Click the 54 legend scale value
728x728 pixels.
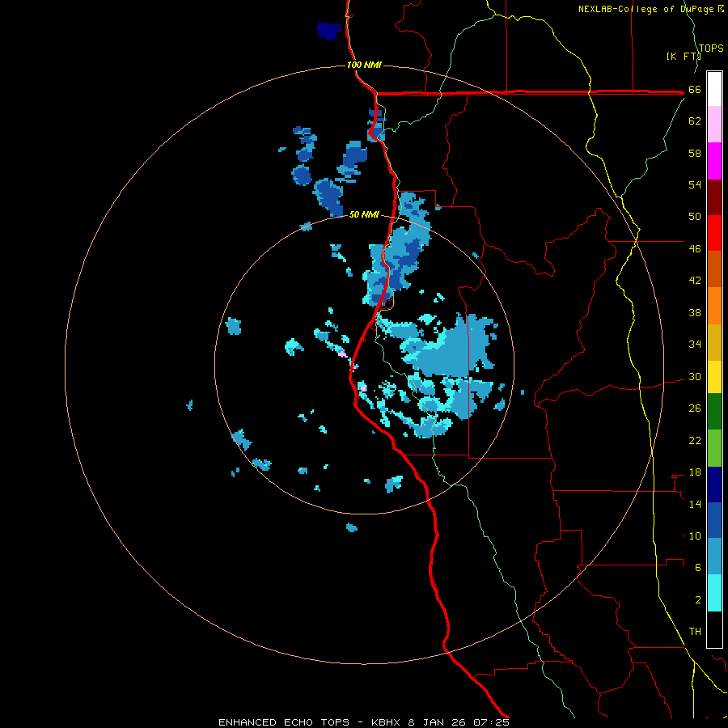point(695,184)
